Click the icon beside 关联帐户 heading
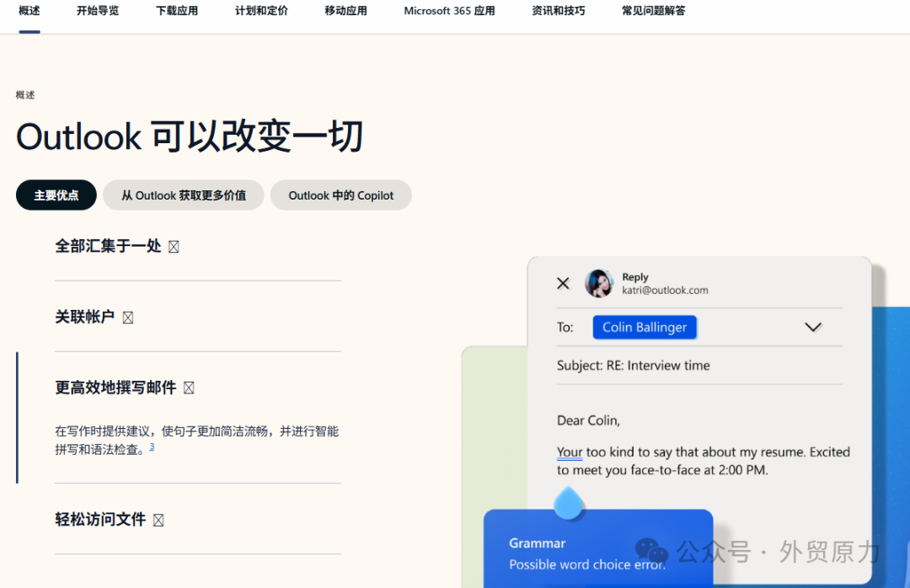Screen dimensions: 910x588 coord(127,317)
